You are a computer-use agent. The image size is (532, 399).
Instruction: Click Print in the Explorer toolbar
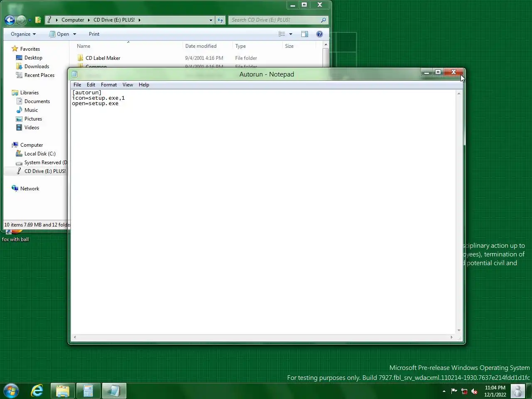(x=94, y=34)
